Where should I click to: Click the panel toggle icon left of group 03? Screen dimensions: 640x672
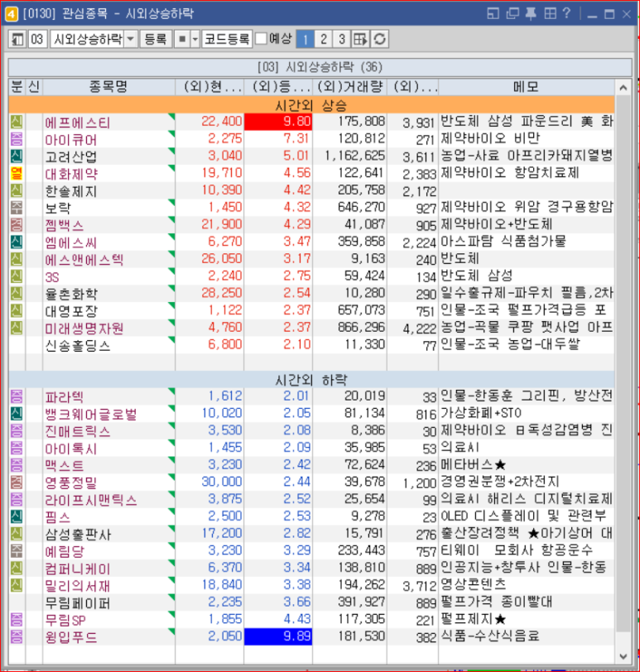(17, 40)
